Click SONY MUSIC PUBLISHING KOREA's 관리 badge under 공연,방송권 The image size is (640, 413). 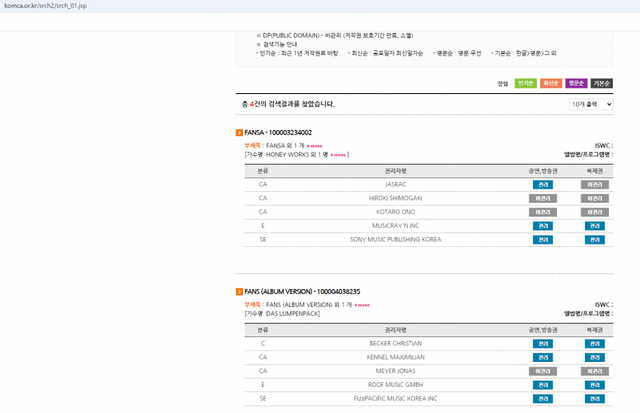coord(541,240)
